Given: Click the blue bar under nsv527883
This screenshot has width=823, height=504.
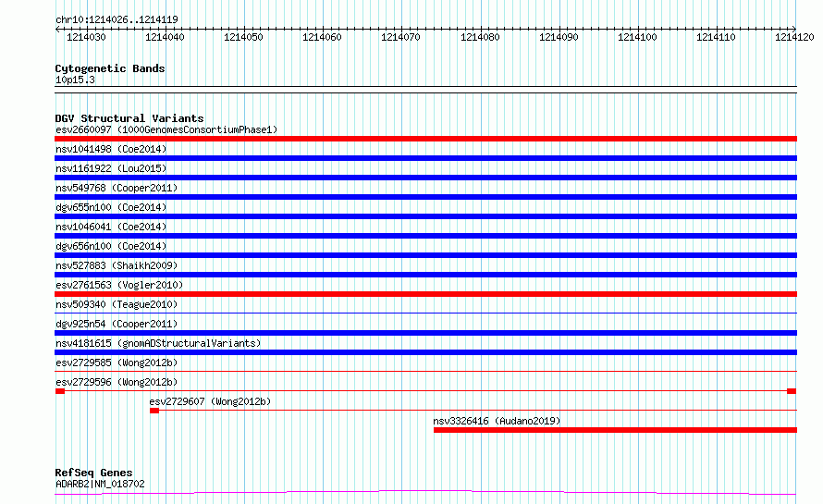Looking at the screenshot, I should (x=425, y=275).
